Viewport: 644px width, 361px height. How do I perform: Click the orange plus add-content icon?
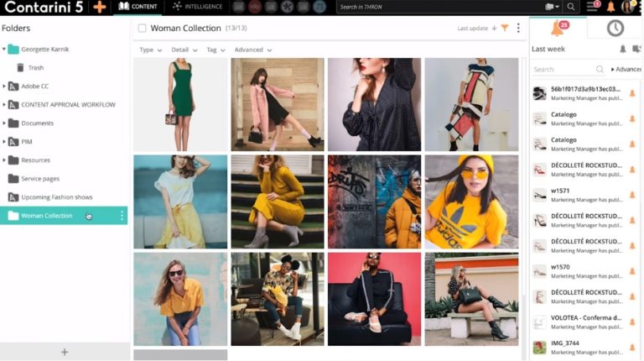[x=100, y=7]
